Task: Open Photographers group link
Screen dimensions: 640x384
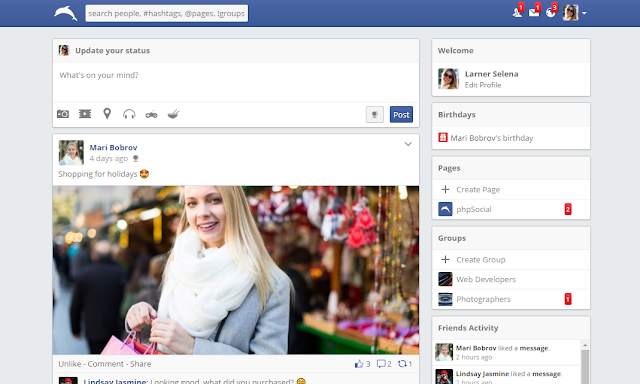Action: 483,299
